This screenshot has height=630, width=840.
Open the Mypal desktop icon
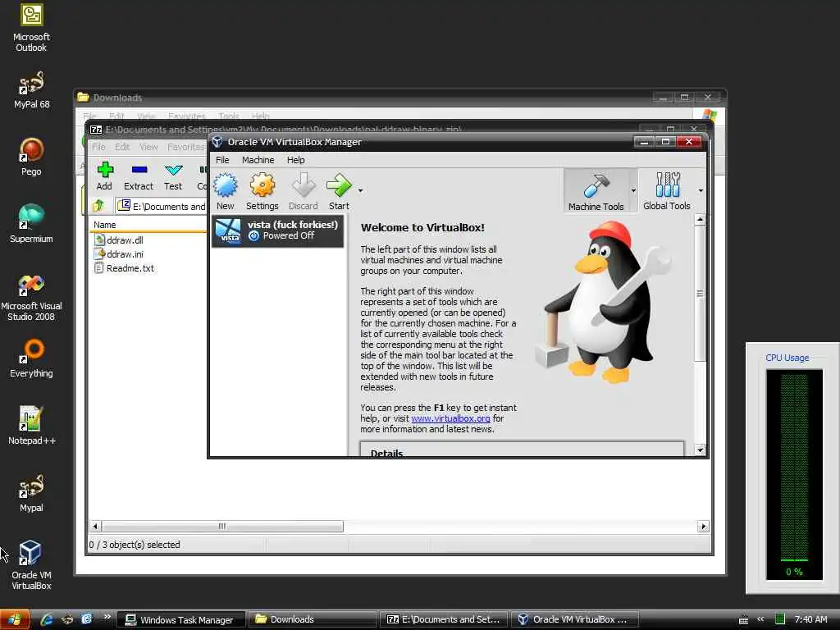click(x=31, y=493)
